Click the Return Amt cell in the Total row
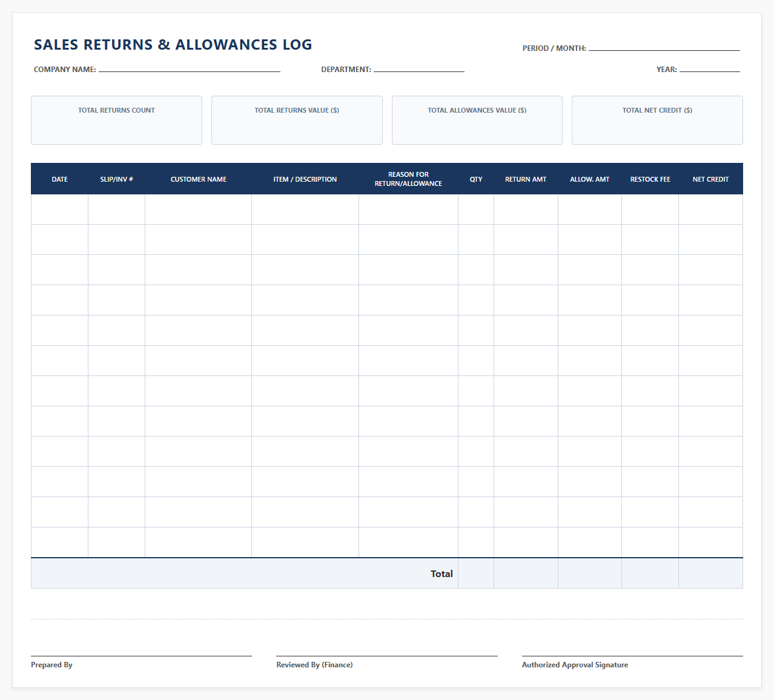 tap(526, 573)
